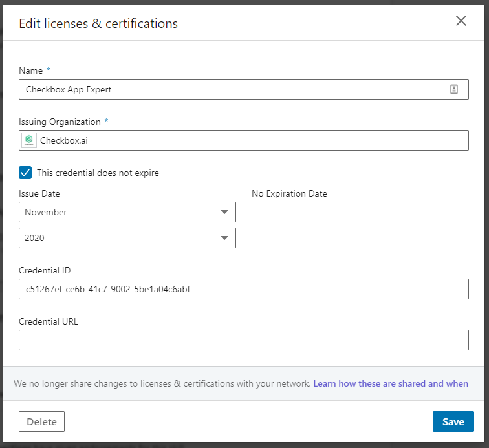Click the Edit licenses & certifications heading
Viewport: 489px width, 448px height.
click(x=98, y=23)
